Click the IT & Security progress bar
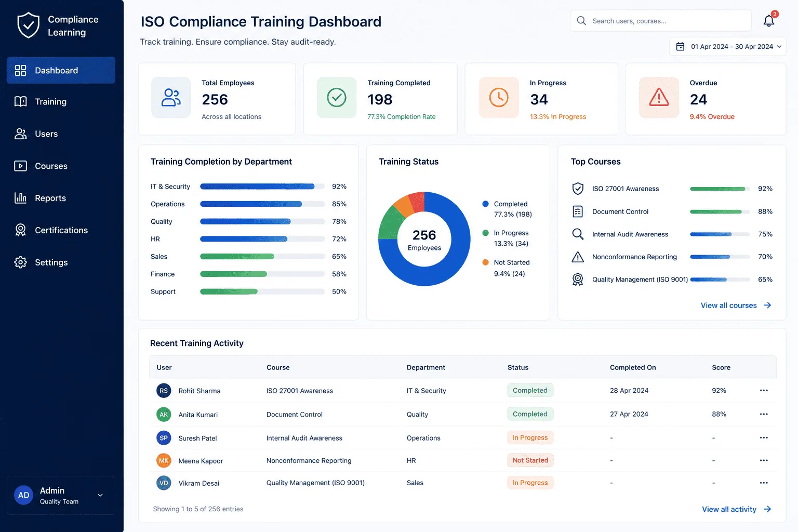This screenshot has width=798, height=532. point(262,187)
